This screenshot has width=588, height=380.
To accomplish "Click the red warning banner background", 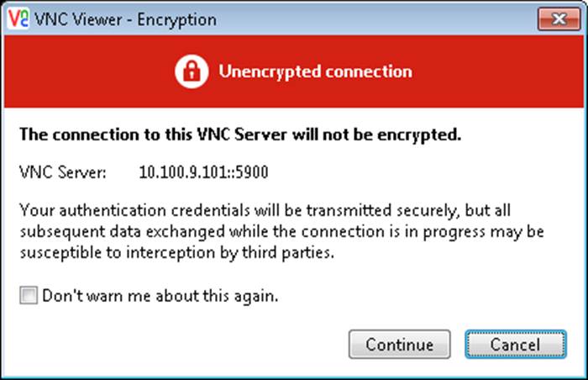I will coord(487,71).
